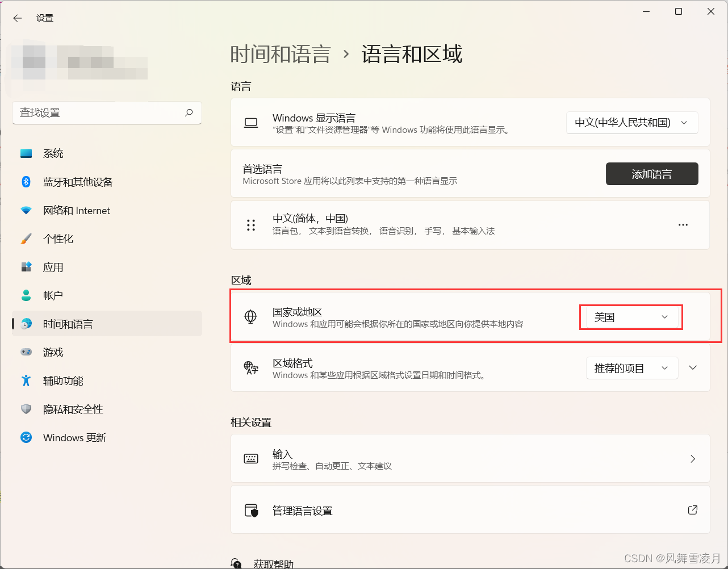Image resolution: width=728 pixels, height=569 pixels.
Task: Open the Windows 显示语言 dropdown
Action: (632, 123)
